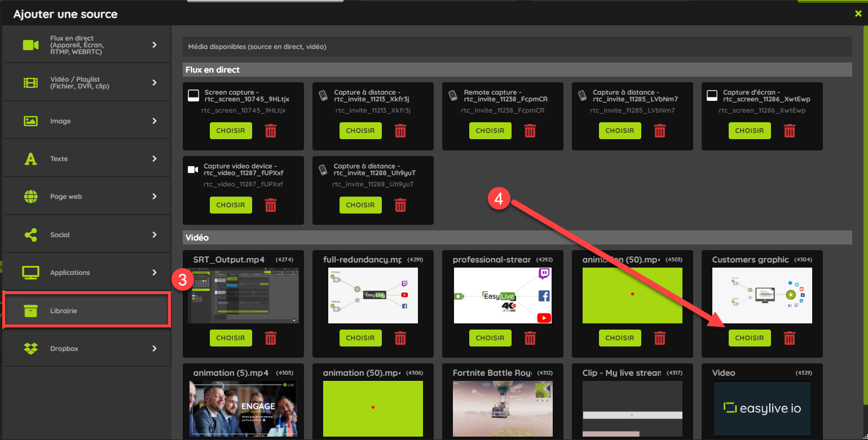Expand the Social category chevron
The image size is (868, 440).
pos(155,234)
